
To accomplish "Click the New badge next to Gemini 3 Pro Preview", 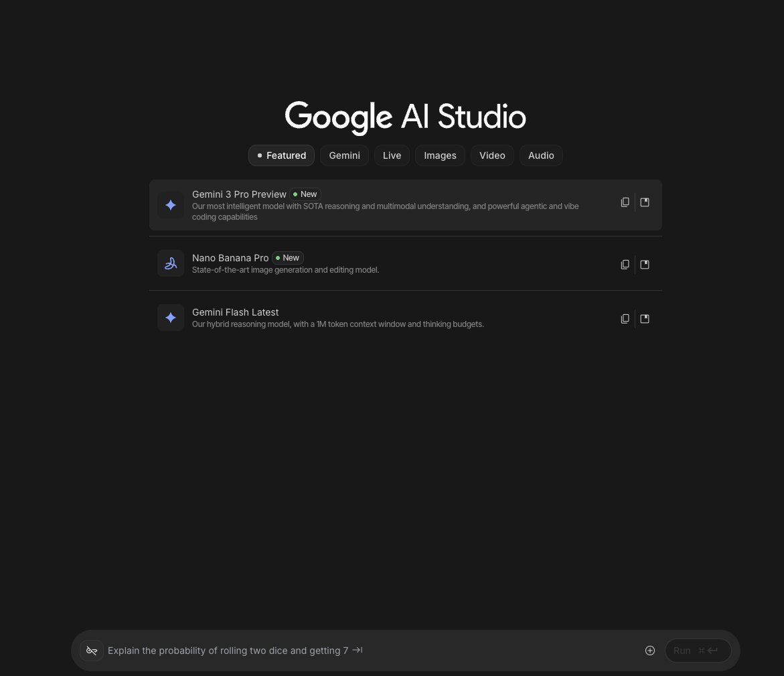I will 305,194.
